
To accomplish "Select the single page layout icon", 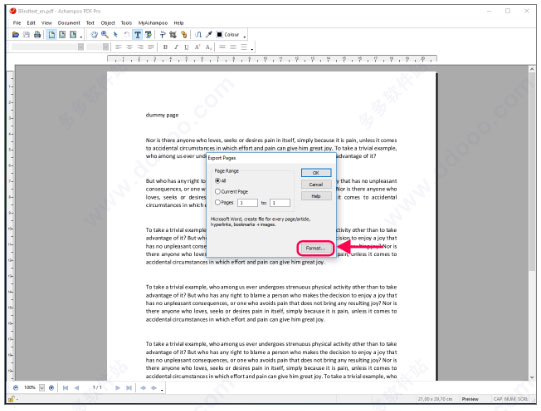I will point(52,35).
